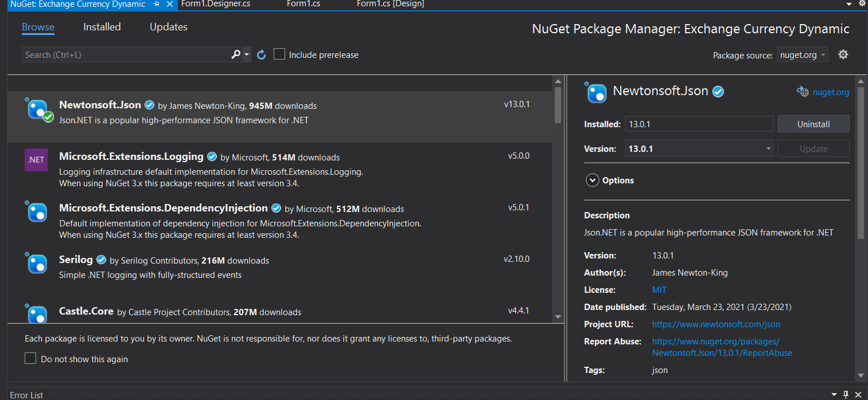Select the Microsoft.Extensions.Logging package row
Image resolution: width=868 pixels, height=400 pixels.
(279, 168)
